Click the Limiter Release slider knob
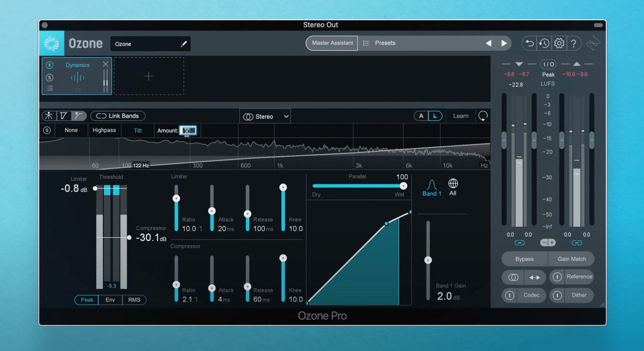Image resolution: width=644 pixels, height=351 pixels. click(x=248, y=214)
